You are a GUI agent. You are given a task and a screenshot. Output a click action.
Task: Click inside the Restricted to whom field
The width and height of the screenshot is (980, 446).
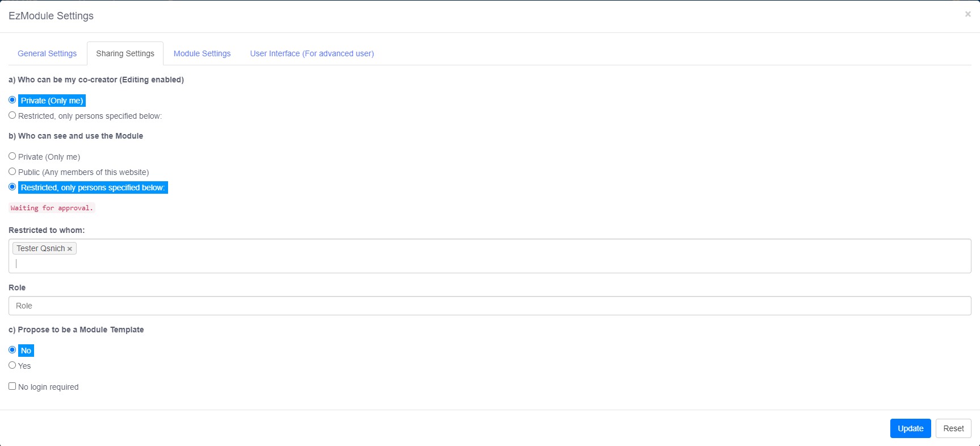(x=488, y=263)
